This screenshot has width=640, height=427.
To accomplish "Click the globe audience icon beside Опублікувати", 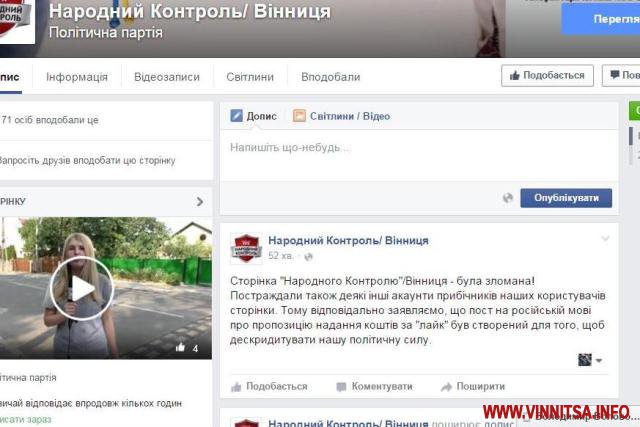I will pyautogui.click(x=508, y=198).
